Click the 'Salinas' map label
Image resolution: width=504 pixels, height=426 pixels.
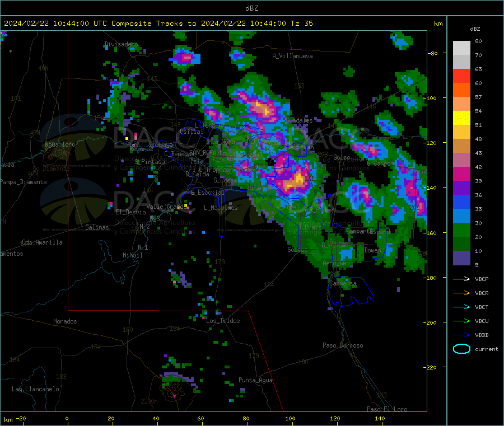[x=97, y=227]
